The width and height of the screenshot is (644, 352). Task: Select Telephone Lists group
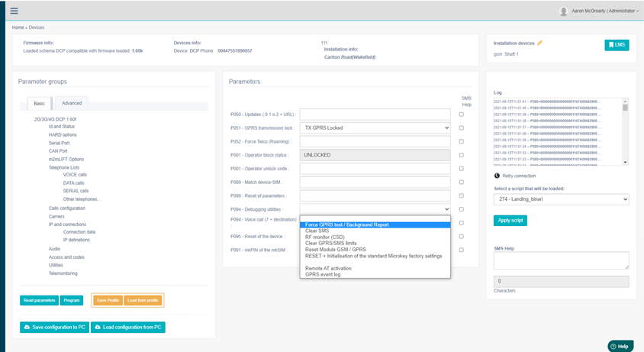click(x=64, y=167)
